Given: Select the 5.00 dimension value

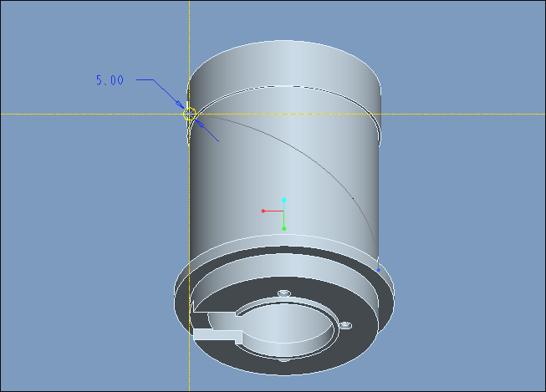Looking at the screenshot, I should pyautogui.click(x=110, y=80).
